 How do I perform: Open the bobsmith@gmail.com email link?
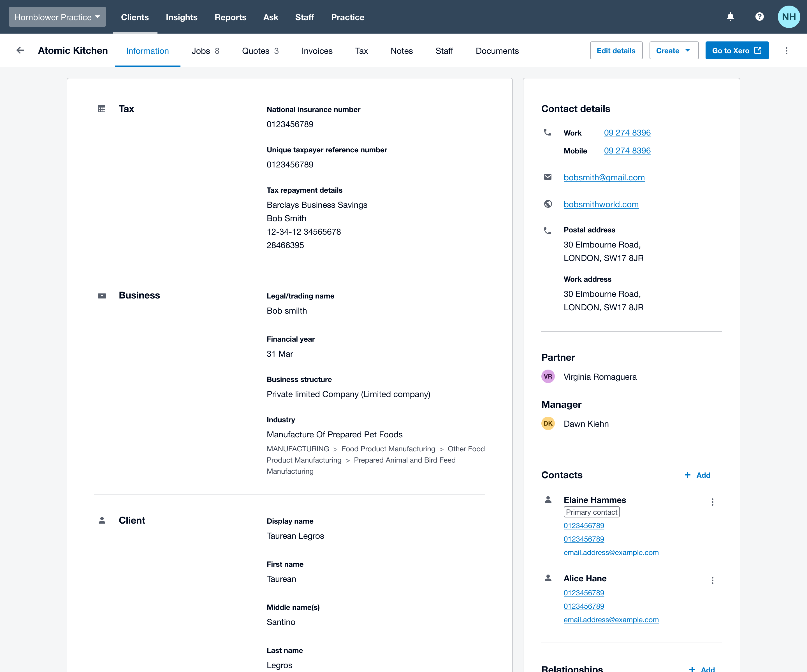[604, 178]
